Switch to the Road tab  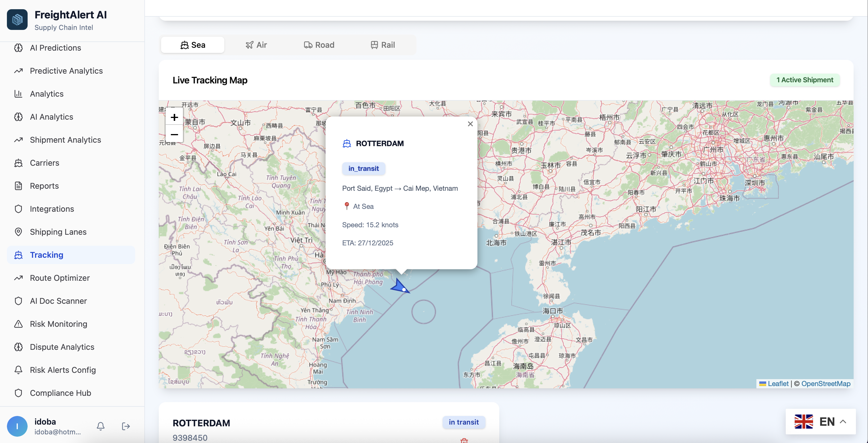tap(319, 45)
